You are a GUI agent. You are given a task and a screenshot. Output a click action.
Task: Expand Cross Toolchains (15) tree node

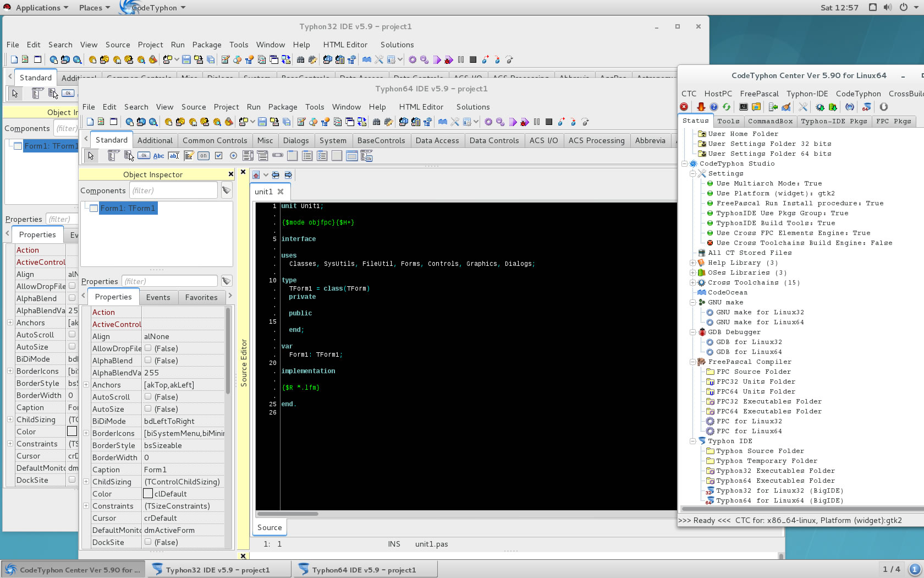693,282
